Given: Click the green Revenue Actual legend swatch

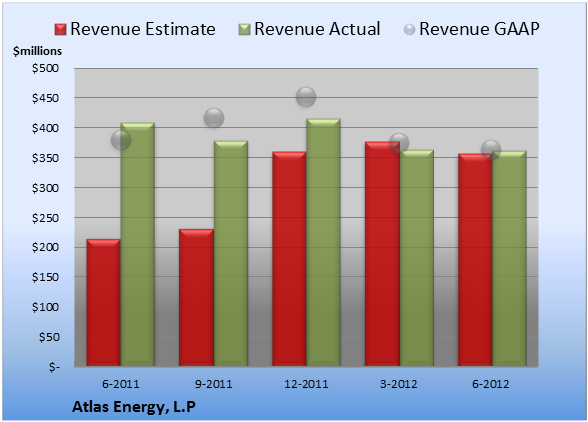Looking at the screenshot, I should (244, 30).
